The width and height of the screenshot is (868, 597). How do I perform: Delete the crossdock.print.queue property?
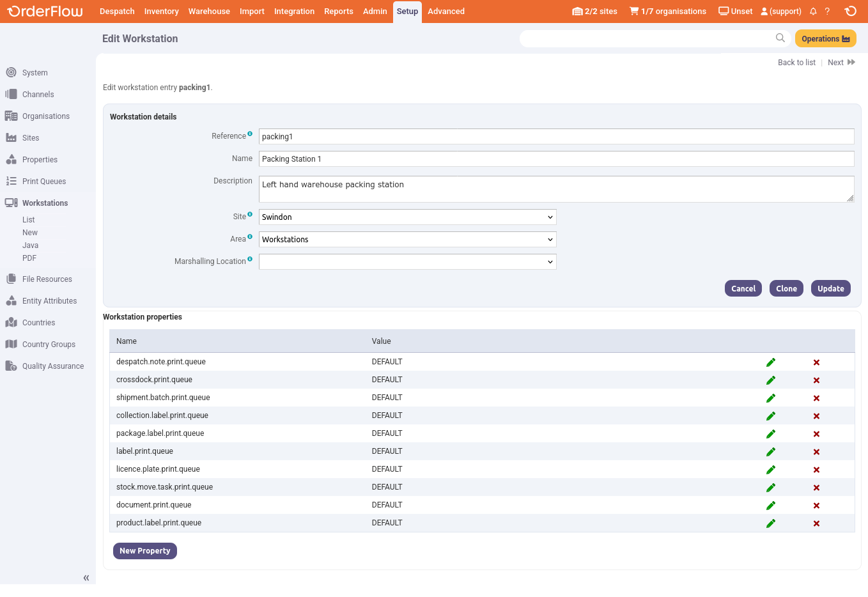click(816, 380)
